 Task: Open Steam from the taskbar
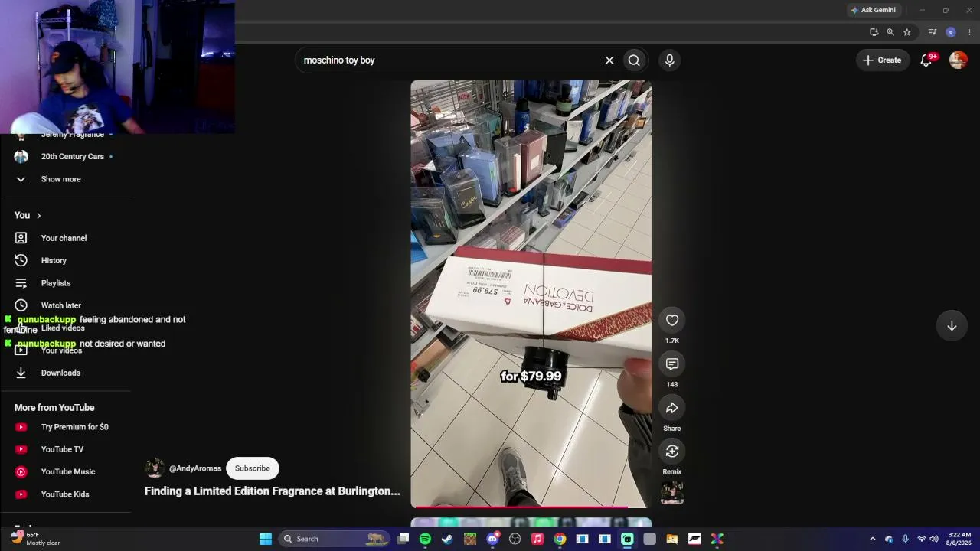[447, 539]
